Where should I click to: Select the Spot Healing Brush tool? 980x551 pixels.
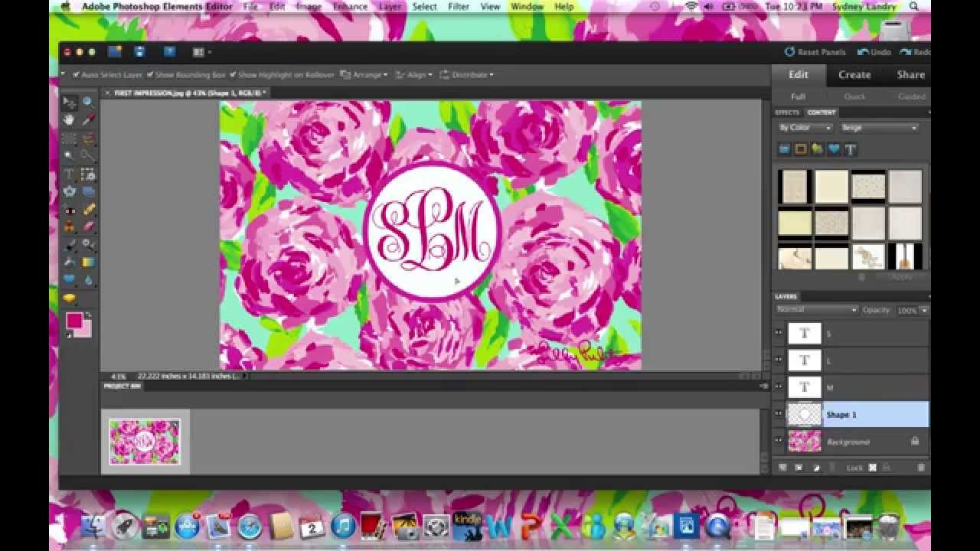88,210
